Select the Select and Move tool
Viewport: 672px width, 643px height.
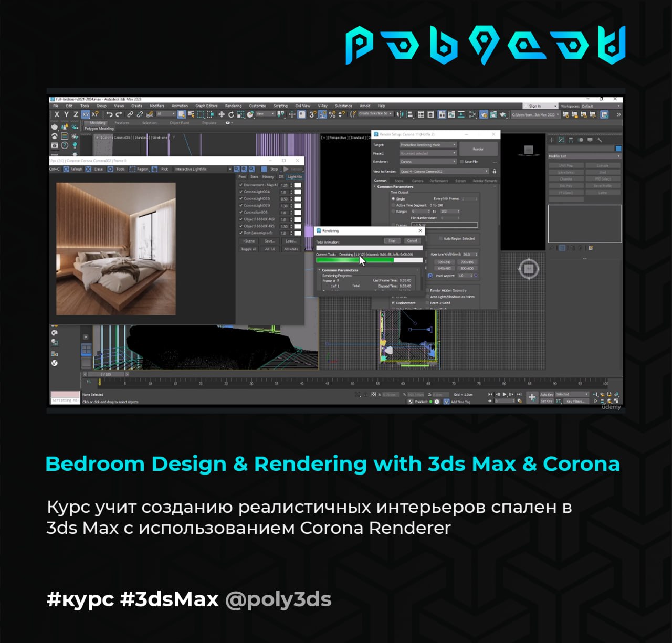coord(221,114)
